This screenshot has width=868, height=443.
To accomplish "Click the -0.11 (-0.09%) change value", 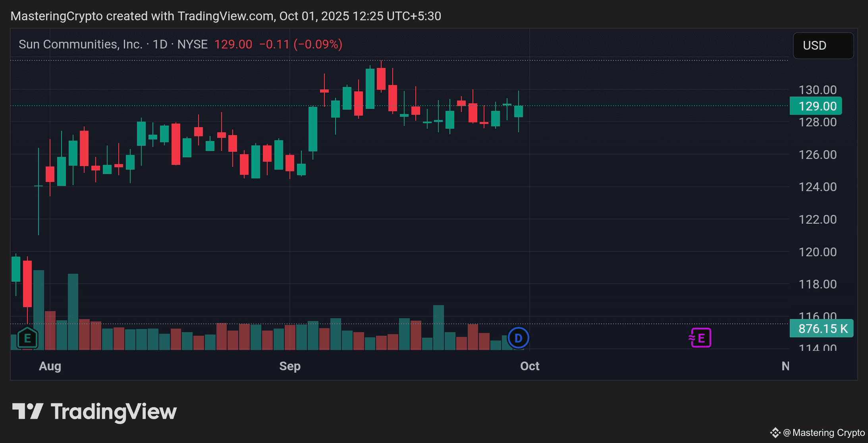I will click(301, 44).
